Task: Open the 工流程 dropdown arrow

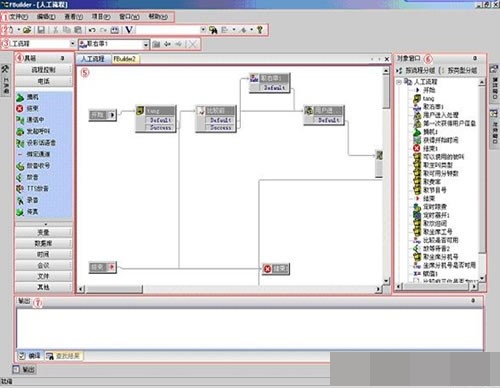Action: point(72,44)
